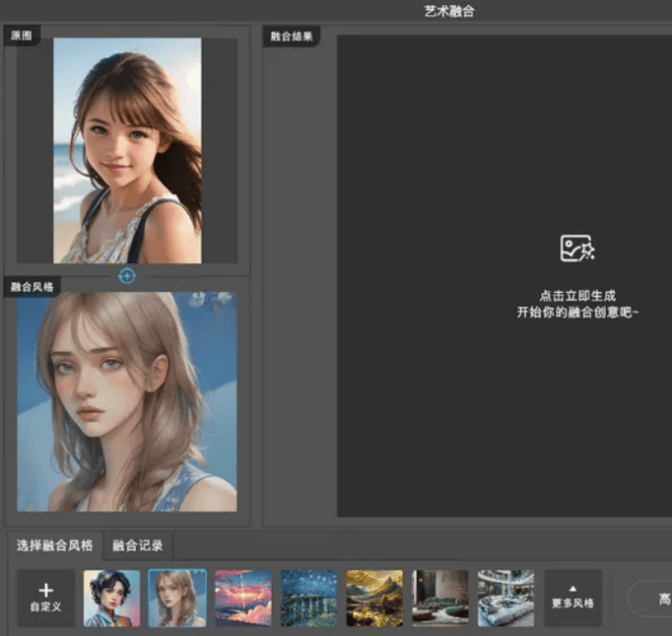Switch to the 选择融合风格 tab
This screenshot has width=672, height=636.
click(x=54, y=545)
